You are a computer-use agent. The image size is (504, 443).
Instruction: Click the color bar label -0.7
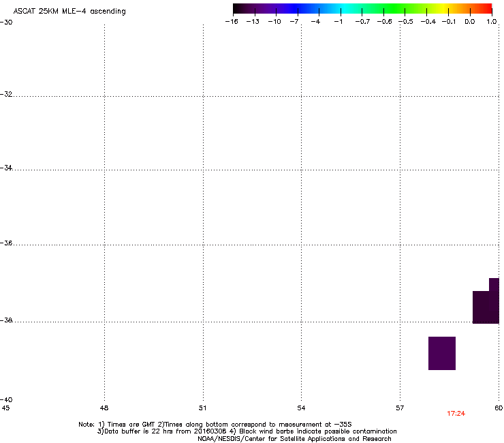(362, 22)
